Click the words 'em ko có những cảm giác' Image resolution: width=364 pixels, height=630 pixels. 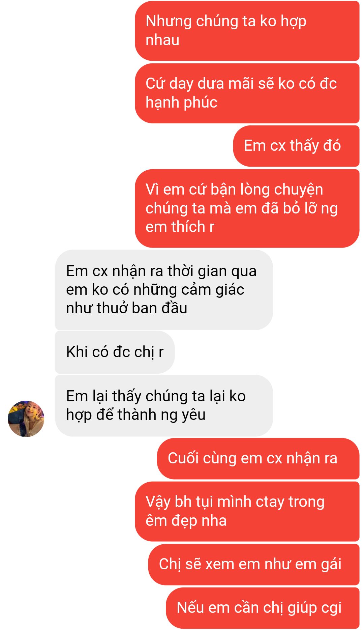(x=155, y=290)
